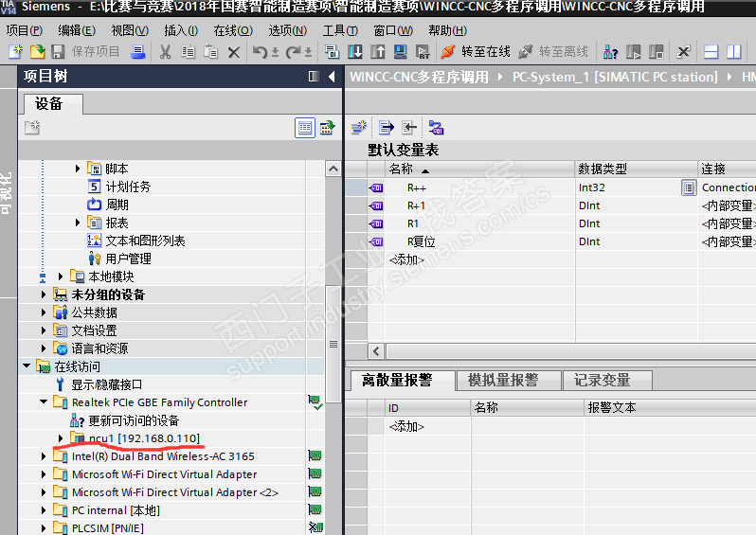Select 用户管理 tree item
Viewport: 756px width, 535px height.
(128, 259)
